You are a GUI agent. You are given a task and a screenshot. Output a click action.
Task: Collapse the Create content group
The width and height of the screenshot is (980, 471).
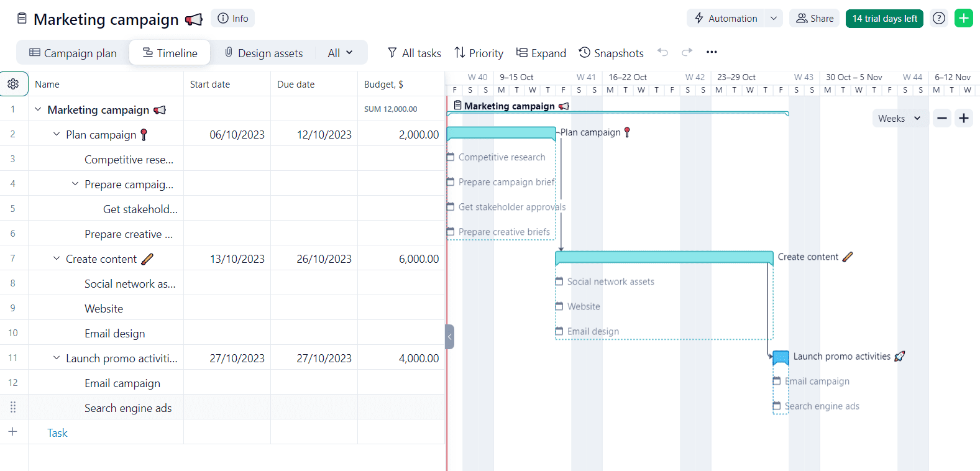pyautogui.click(x=57, y=258)
